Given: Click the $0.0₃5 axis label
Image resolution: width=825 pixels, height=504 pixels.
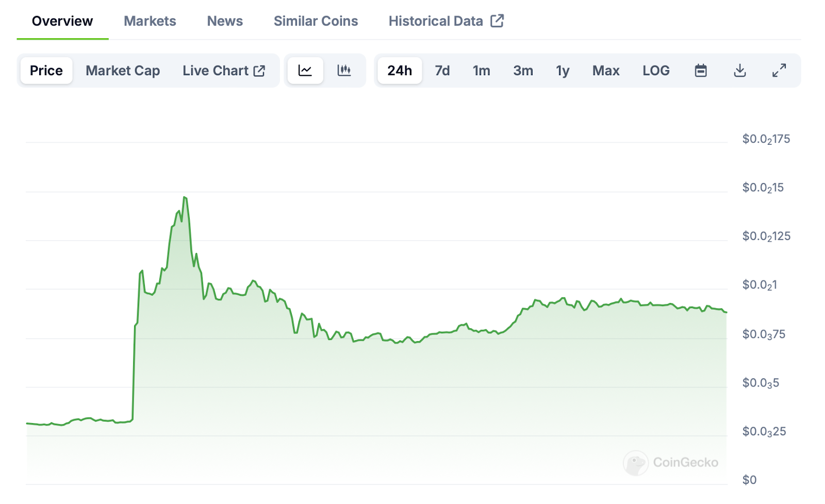Looking at the screenshot, I should tap(761, 383).
